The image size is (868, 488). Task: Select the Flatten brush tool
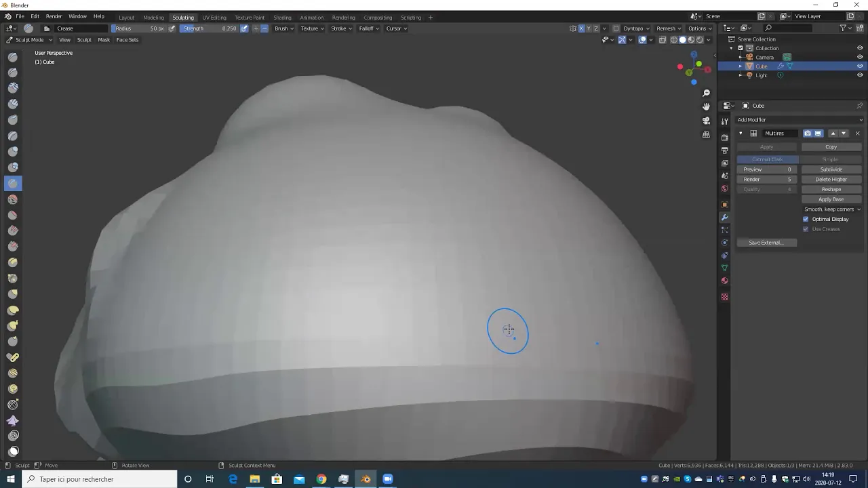[13, 215]
